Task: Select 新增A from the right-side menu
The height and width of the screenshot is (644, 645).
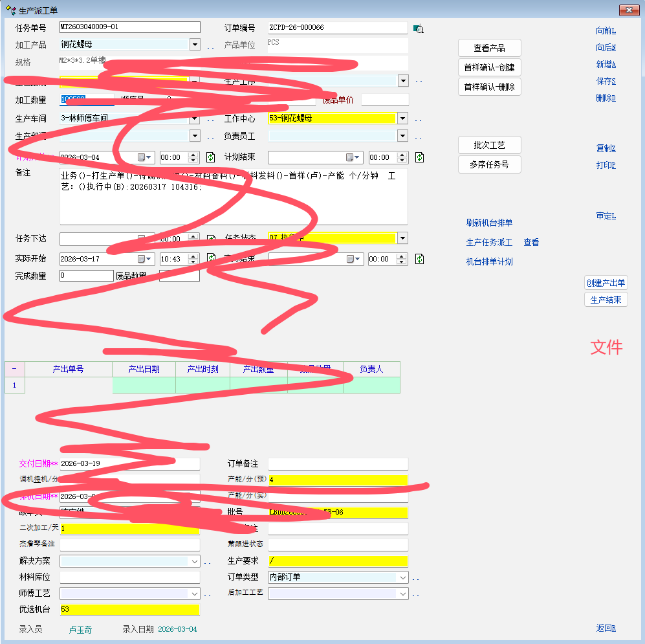Action: 606,65
